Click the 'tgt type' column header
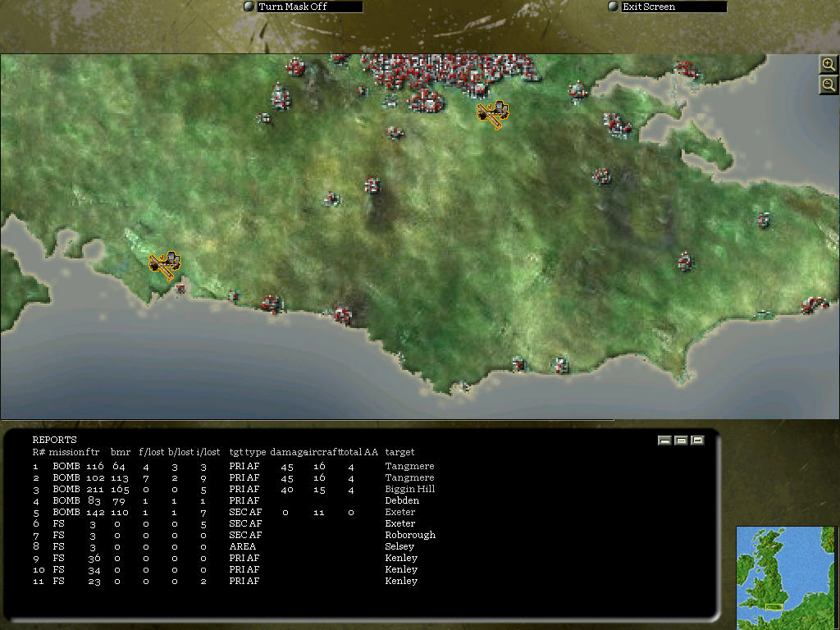Viewport: 840px width, 630px height. [248, 452]
